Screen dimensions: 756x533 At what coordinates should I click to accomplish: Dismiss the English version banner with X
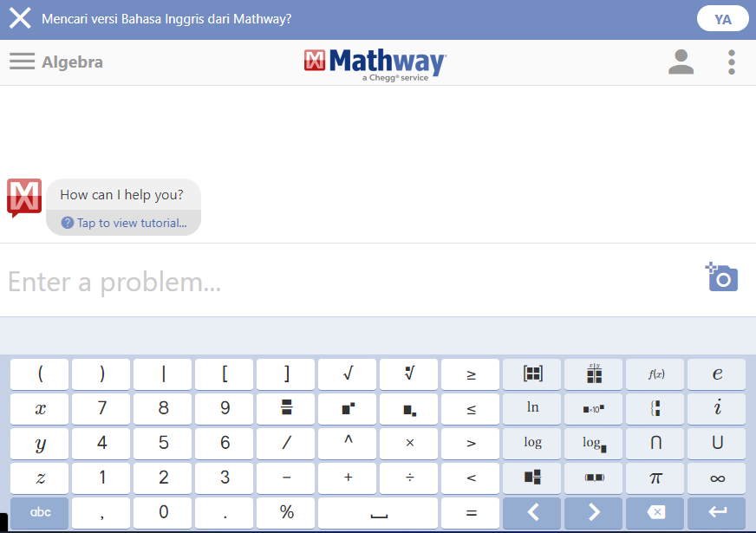pos(20,19)
